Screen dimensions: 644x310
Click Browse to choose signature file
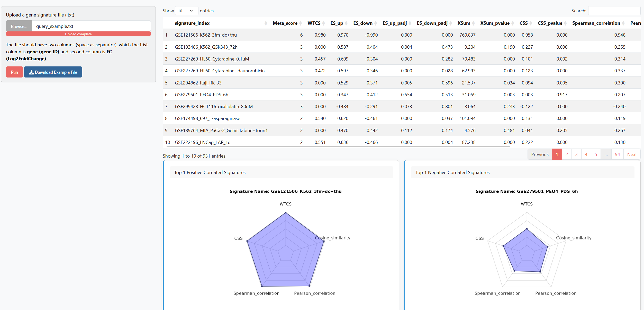click(x=19, y=26)
